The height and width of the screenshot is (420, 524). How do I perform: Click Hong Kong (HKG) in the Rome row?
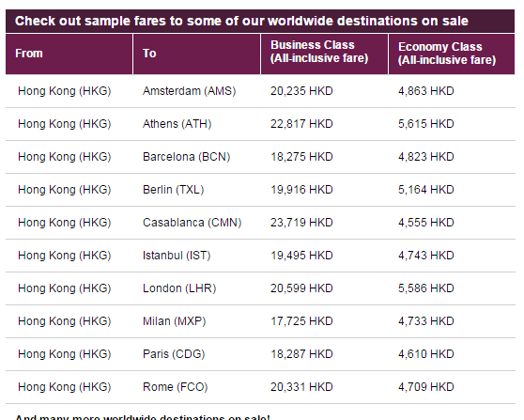click(x=65, y=387)
